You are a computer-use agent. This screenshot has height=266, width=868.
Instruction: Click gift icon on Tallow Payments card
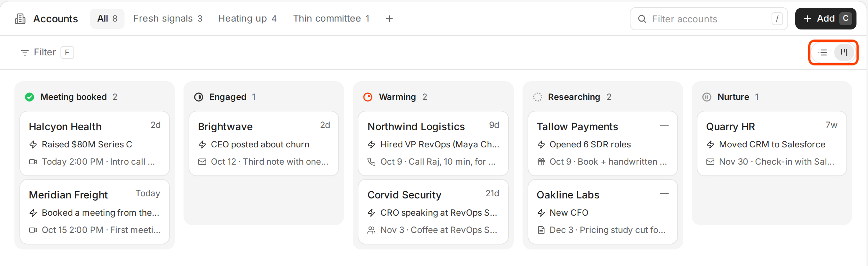pyautogui.click(x=541, y=162)
